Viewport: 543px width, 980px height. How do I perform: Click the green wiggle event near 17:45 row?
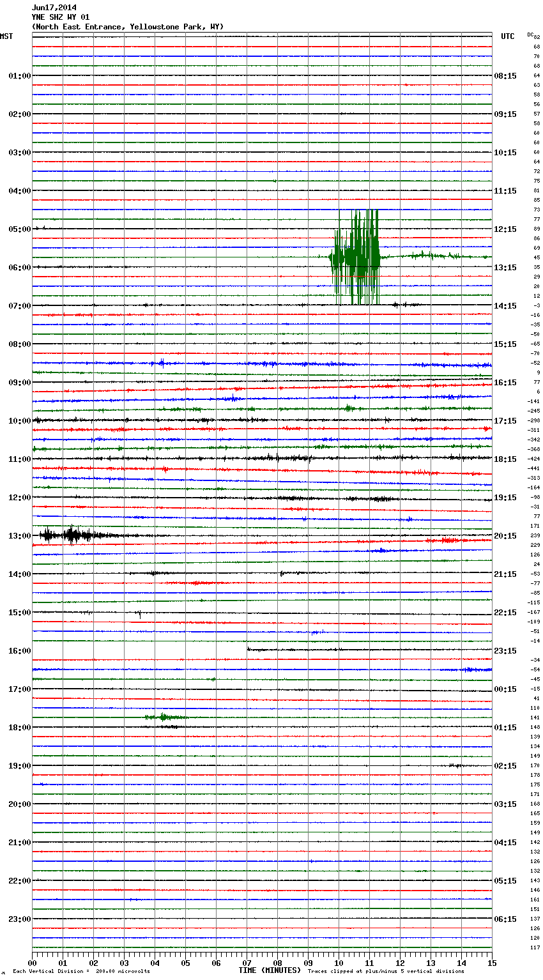point(166,717)
